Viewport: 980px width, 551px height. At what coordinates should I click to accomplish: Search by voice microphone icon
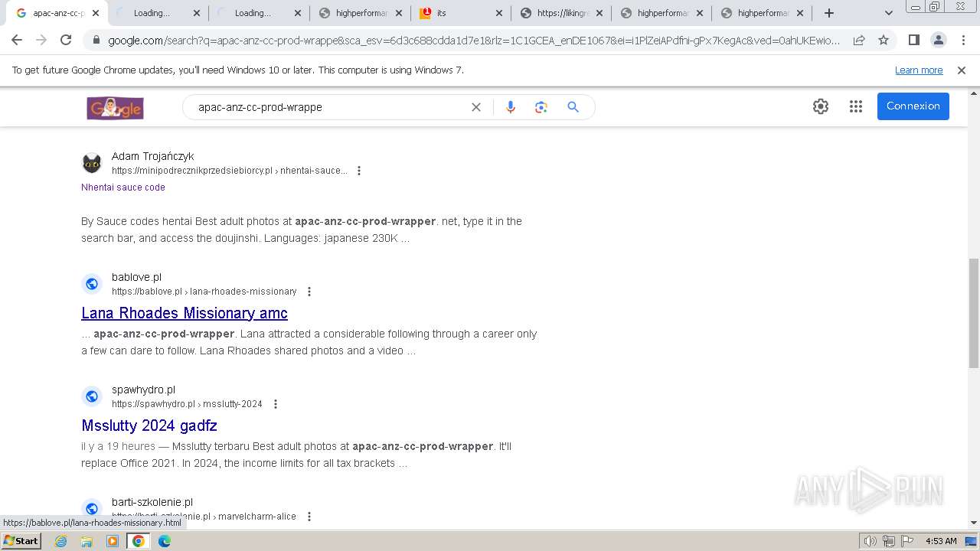coord(511,107)
